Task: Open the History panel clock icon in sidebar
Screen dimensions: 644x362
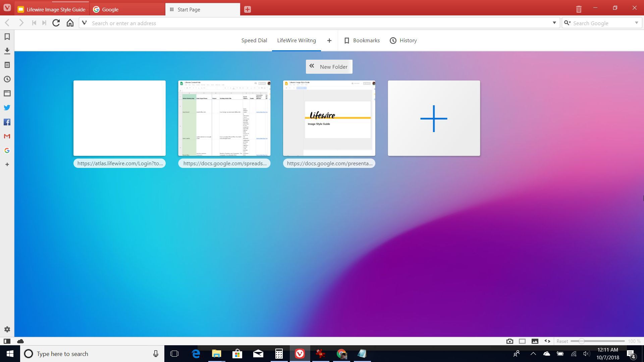Action: coord(7,79)
